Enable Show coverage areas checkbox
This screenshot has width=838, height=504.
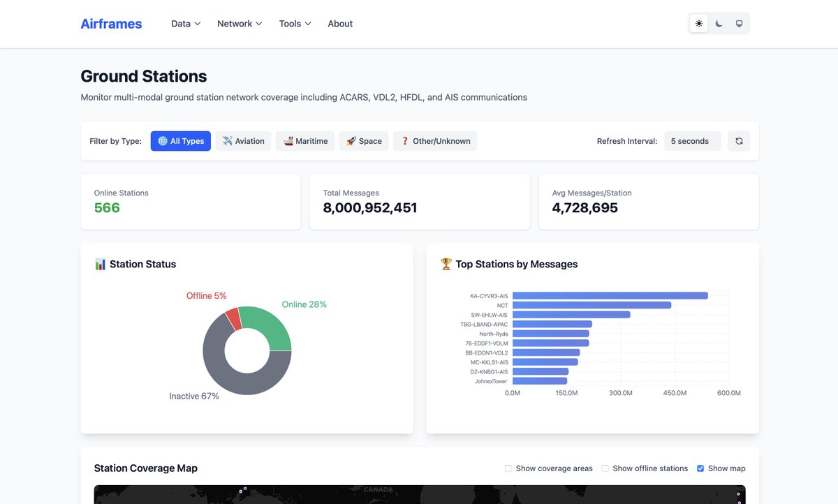pyautogui.click(x=508, y=468)
